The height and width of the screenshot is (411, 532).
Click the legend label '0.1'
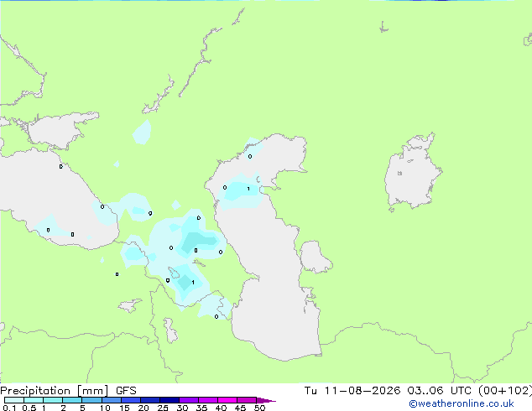pyautogui.click(x=9, y=408)
